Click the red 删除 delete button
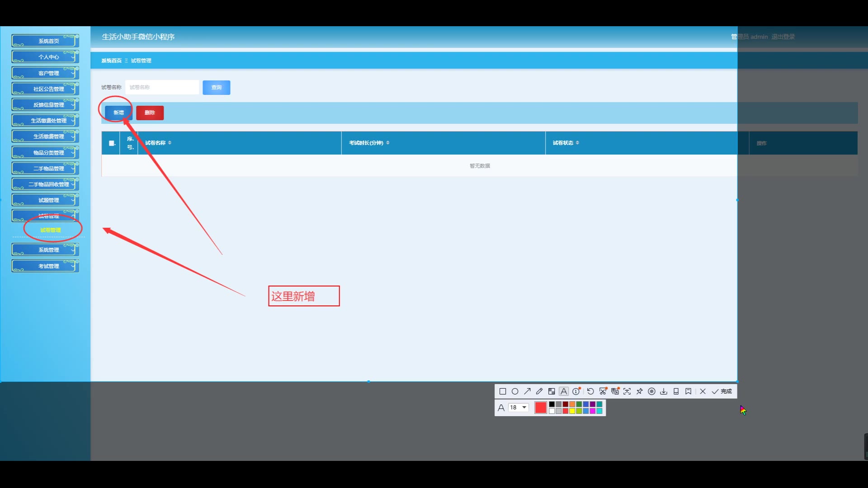The image size is (868, 488). coord(150,113)
